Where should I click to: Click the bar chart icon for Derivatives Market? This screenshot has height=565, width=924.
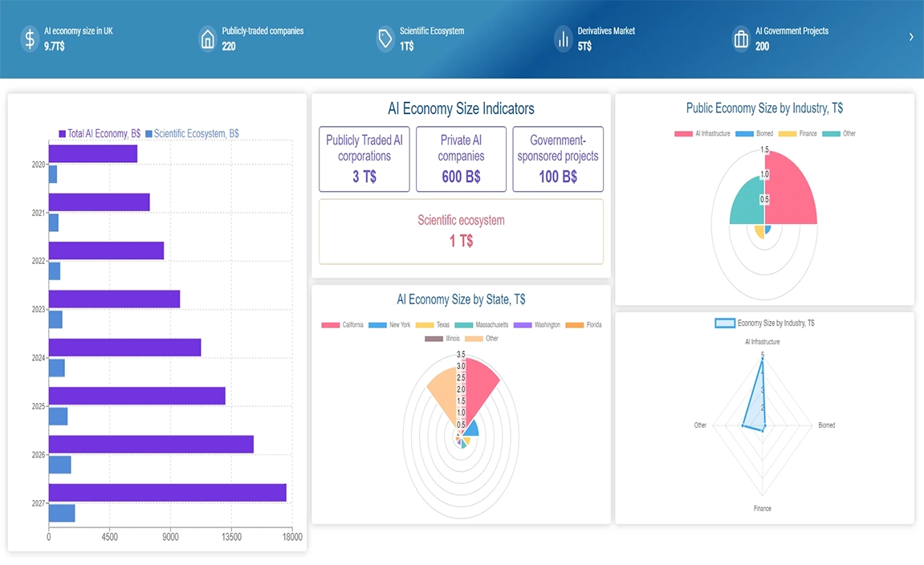click(563, 39)
